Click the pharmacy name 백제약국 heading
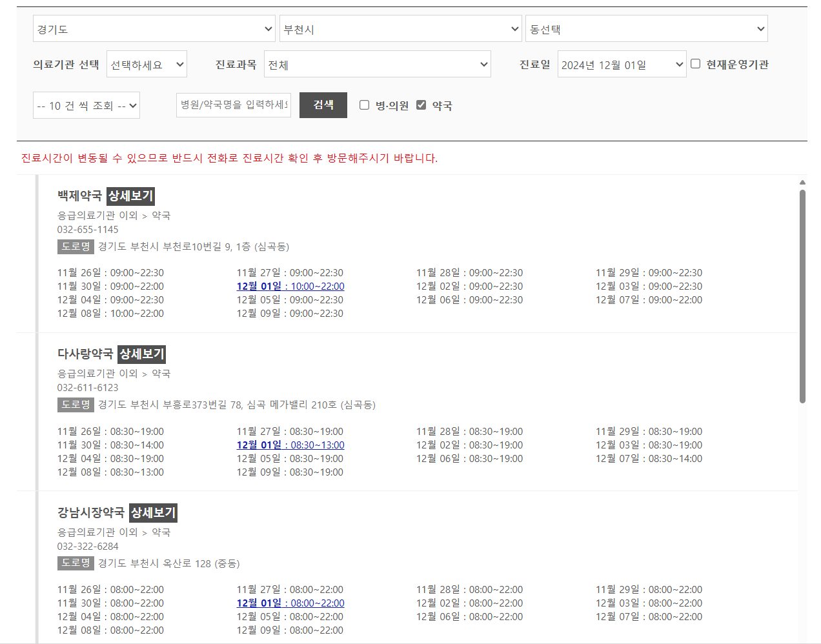Image resolution: width=821 pixels, height=644 pixels. click(80, 196)
